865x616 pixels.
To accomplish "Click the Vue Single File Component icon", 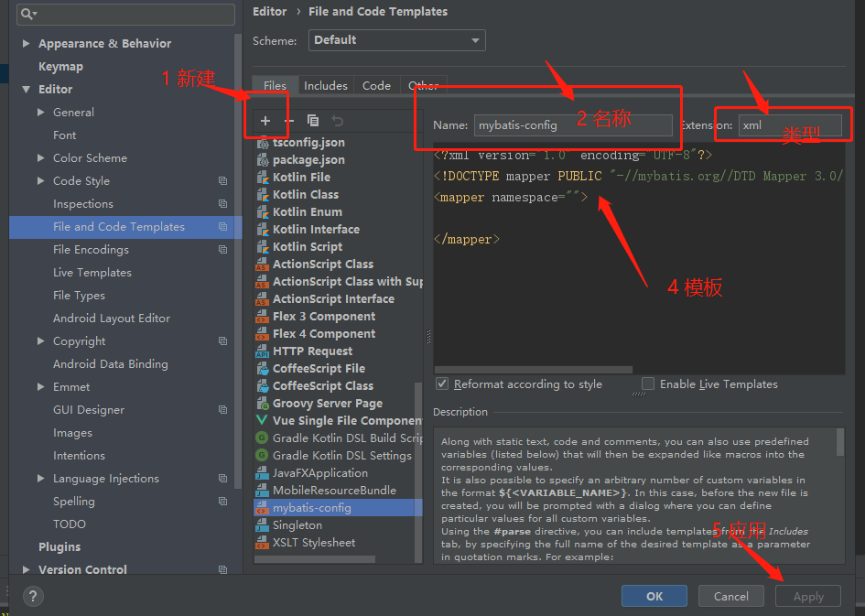I will point(262,420).
